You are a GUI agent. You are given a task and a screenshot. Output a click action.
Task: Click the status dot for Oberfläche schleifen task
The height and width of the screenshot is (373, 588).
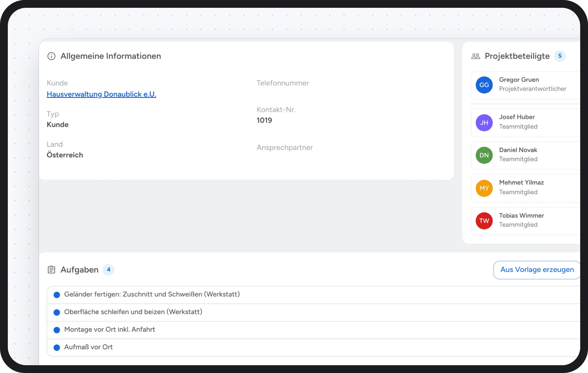(x=57, y=312)
